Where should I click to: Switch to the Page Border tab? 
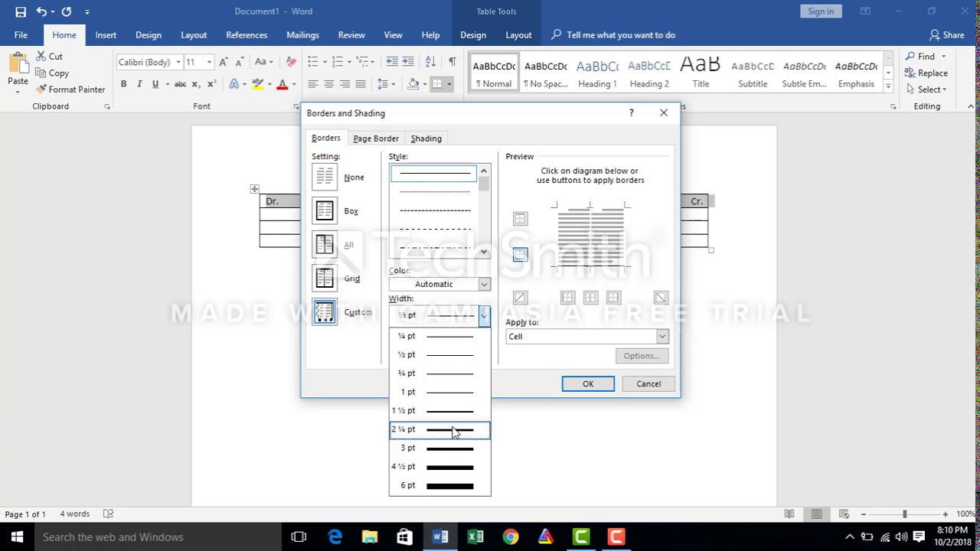pyautogui.click(x=375, y=138)
